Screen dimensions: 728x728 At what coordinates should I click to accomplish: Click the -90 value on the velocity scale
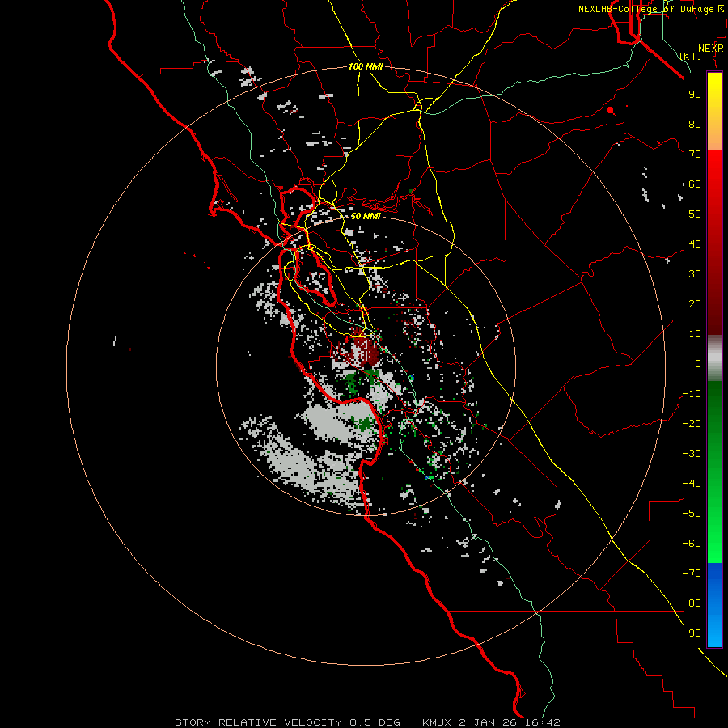click(692, 633)
